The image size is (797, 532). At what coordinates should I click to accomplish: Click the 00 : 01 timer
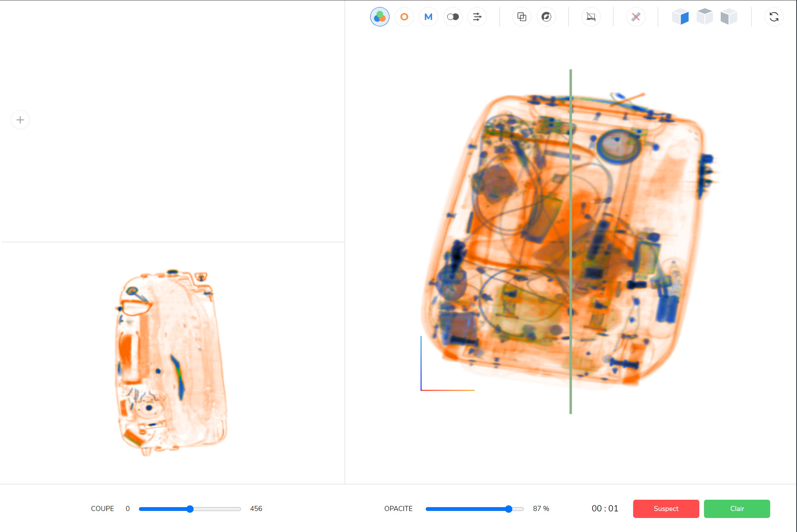click(605, 509)
